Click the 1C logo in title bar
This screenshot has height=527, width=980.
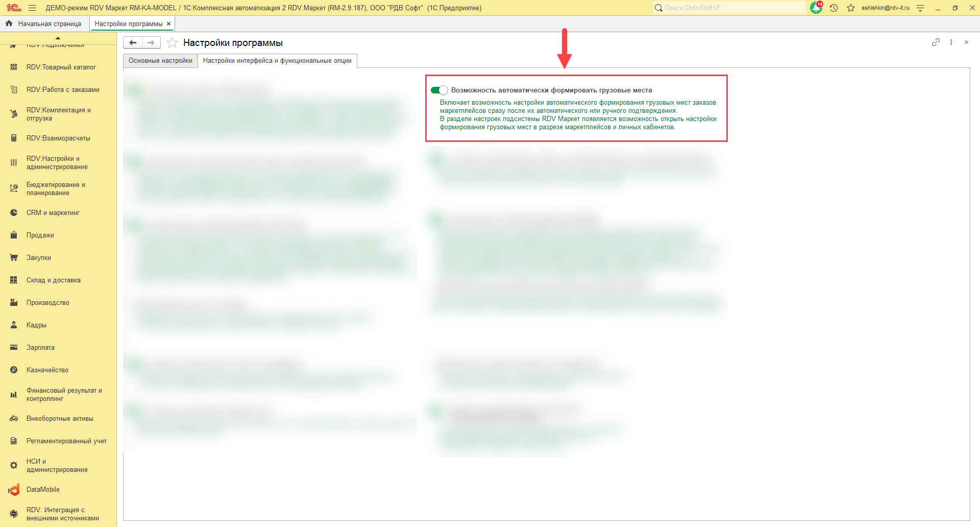(x=14, y=8)
